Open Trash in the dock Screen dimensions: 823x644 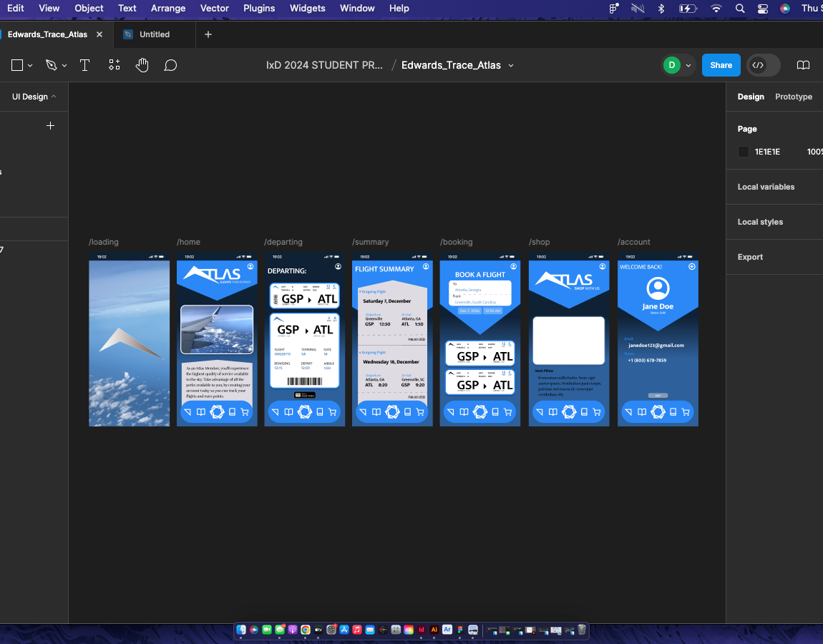582,629
